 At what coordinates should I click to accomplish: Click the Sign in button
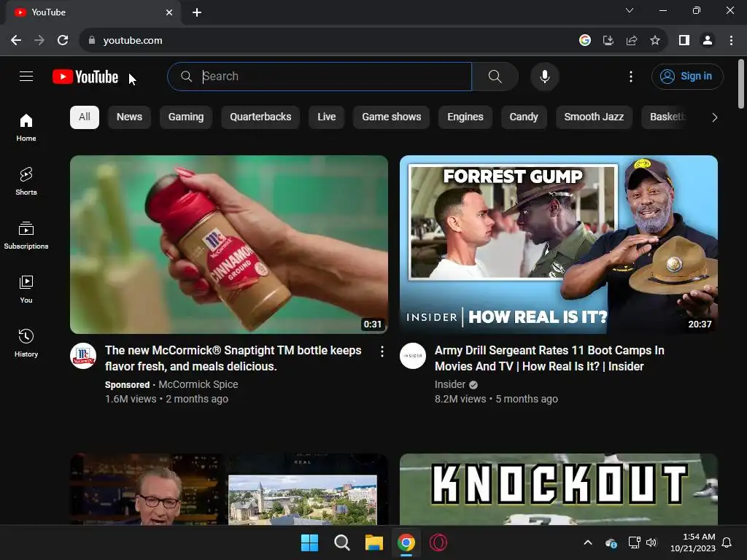(x=687, y=76)
